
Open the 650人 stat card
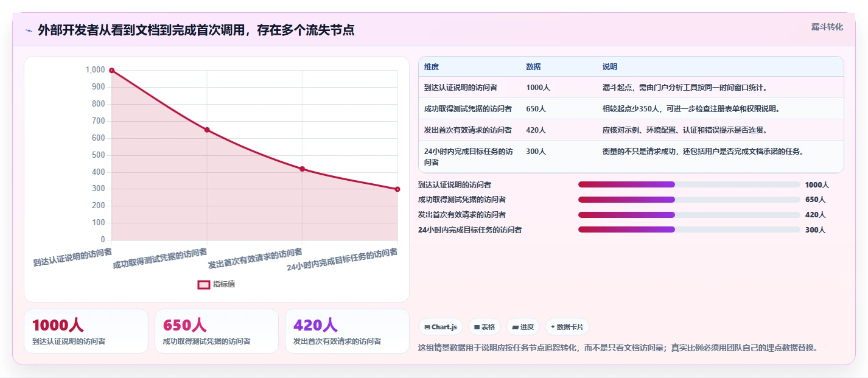pyautogui.click(x=217, y=331)
